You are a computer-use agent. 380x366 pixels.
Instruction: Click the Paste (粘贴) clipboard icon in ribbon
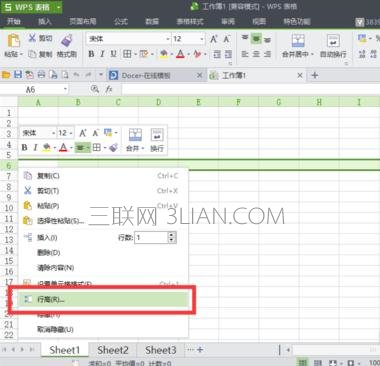pos(13,41)
